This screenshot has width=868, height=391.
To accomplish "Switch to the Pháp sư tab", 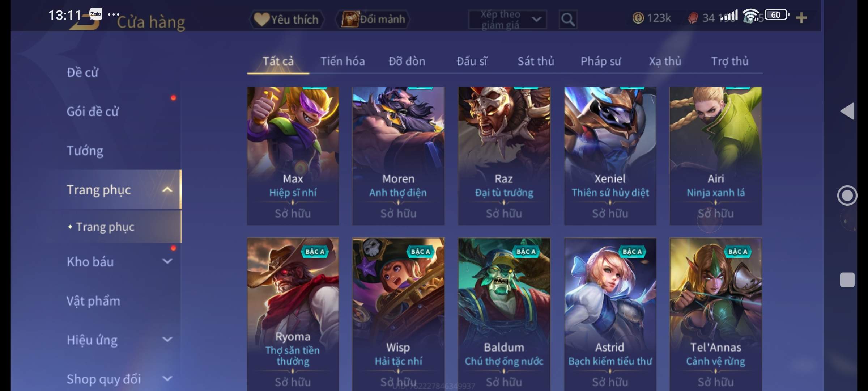I will [x=601, y=61].
